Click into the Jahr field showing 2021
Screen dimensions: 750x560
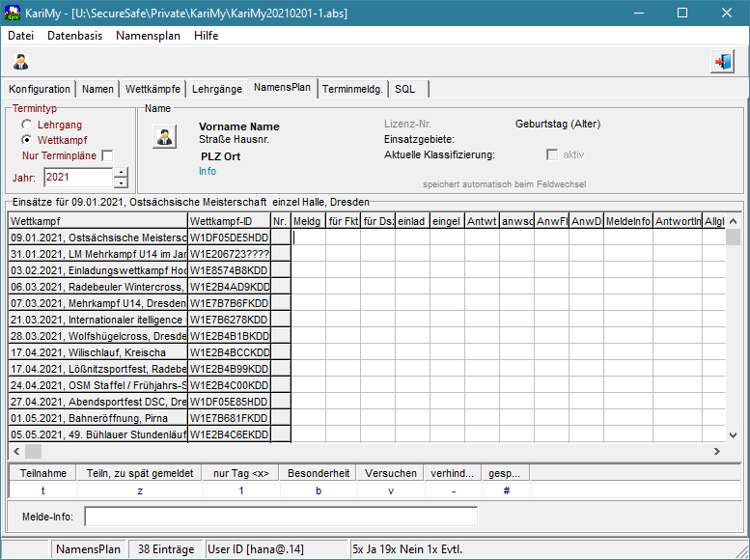pos(78,177)
